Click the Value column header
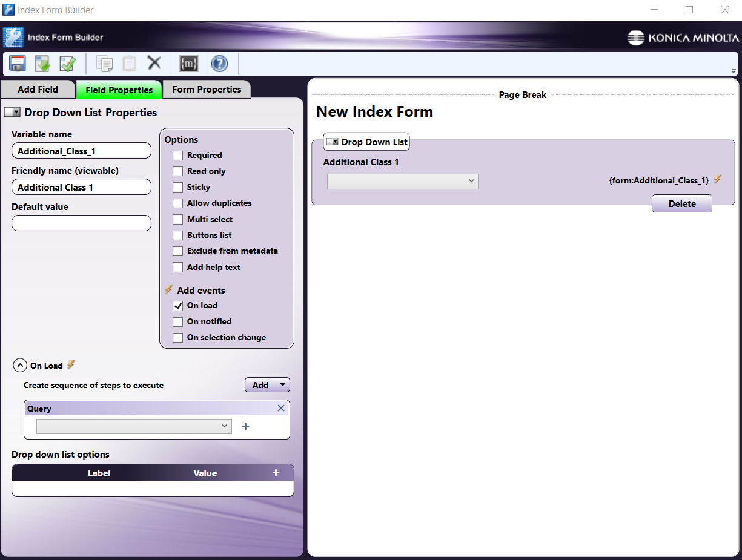 click(x=205, y=473)
